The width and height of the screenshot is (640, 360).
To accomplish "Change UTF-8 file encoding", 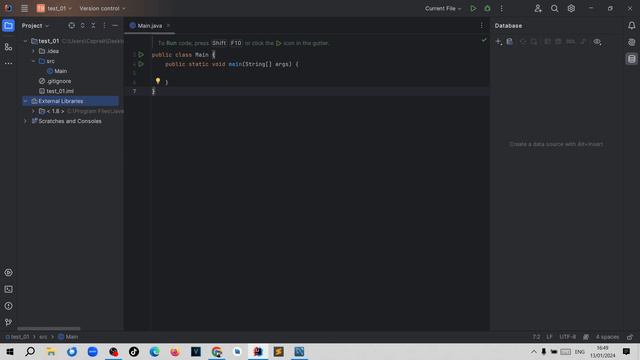I will click(x=568, y=337).
